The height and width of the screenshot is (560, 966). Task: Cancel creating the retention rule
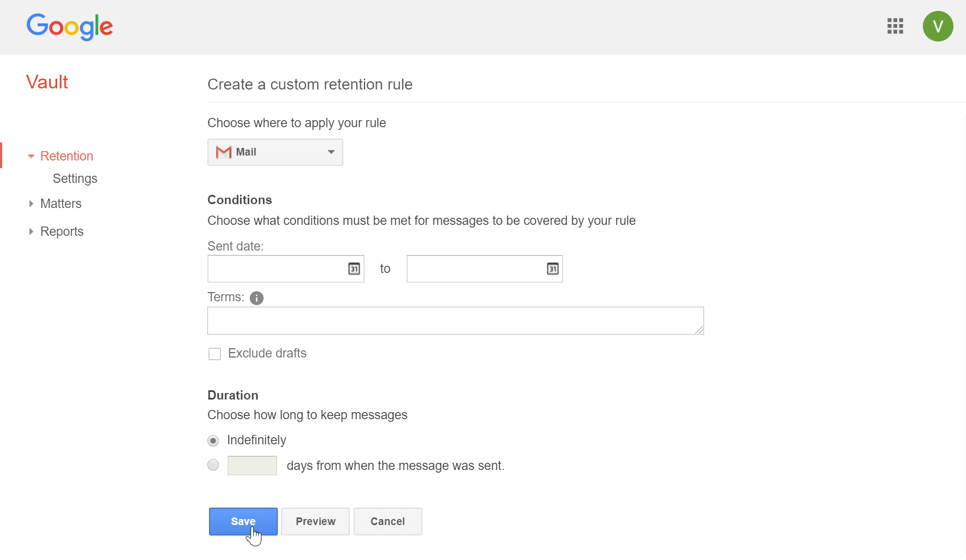pyautogui.click(x=387, y=521)
